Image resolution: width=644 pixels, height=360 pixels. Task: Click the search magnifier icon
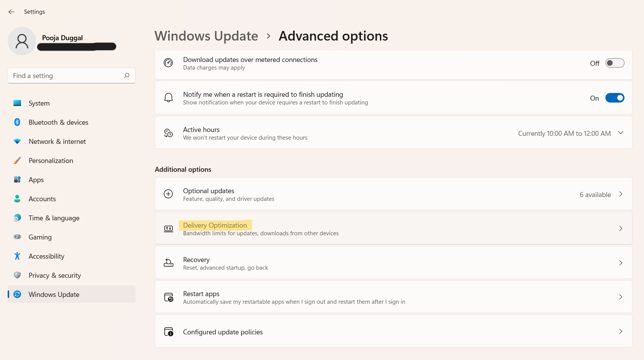[x=127, y=75]
